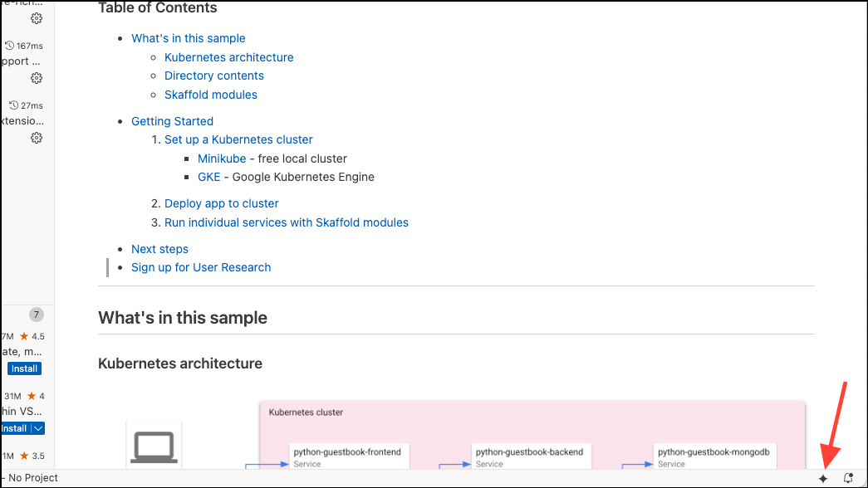Open the 'Minikube' hyperlink

[221, 158]
